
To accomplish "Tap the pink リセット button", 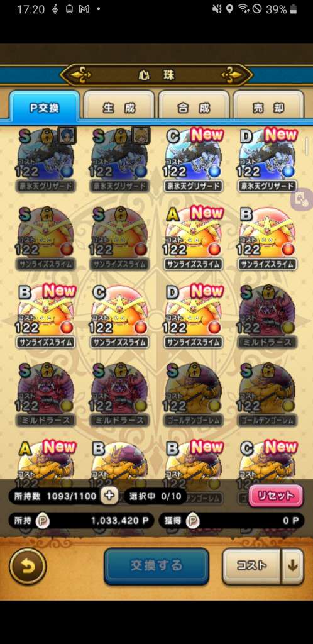I will [x=276, y=496].
